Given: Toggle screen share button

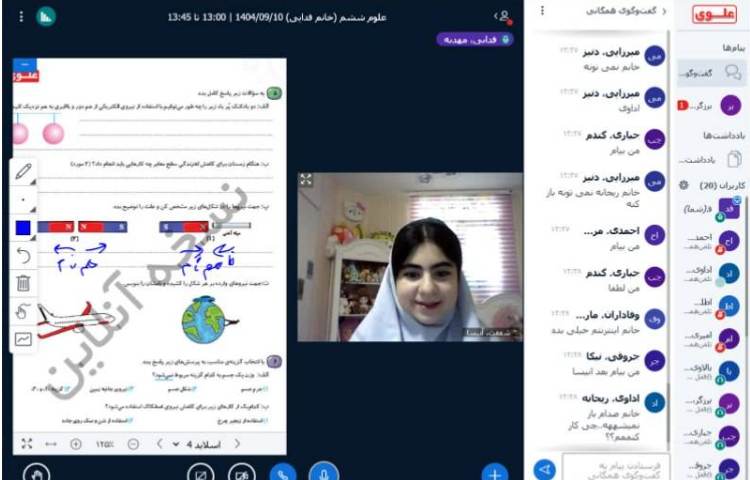Looking at the screenshot, I should 200,472.
